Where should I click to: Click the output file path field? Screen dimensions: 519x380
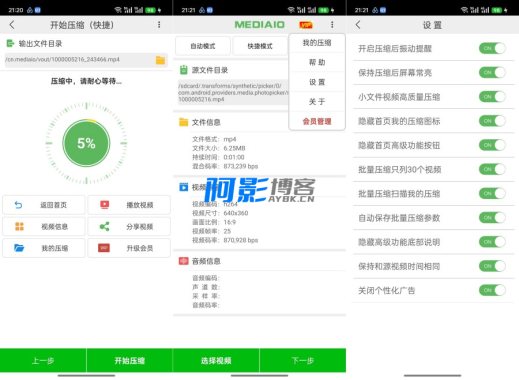(86, 60)
